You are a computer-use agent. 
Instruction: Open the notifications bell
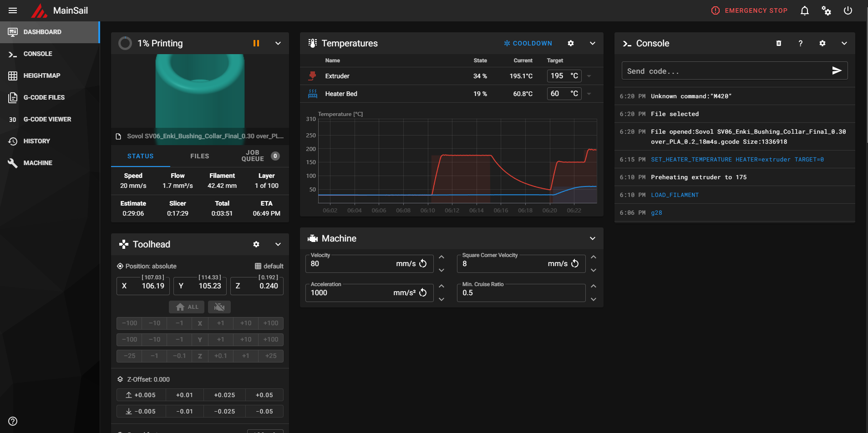pyautogui.click(x=805, y=10)
